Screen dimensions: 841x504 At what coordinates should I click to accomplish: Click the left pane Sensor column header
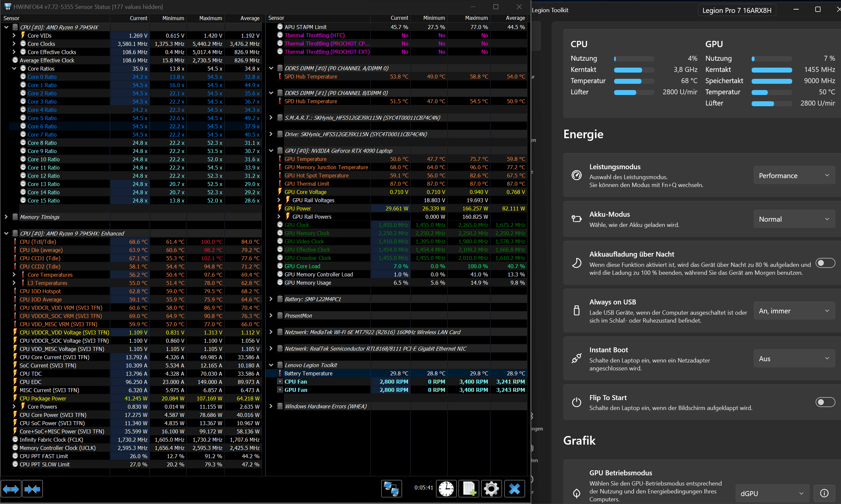pos(56,18)
